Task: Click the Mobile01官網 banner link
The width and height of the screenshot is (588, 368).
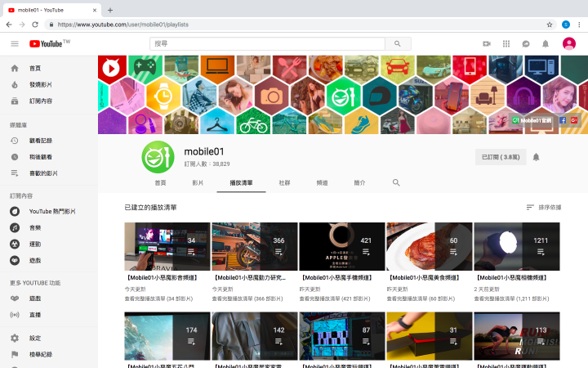Action: coord(532,120)
